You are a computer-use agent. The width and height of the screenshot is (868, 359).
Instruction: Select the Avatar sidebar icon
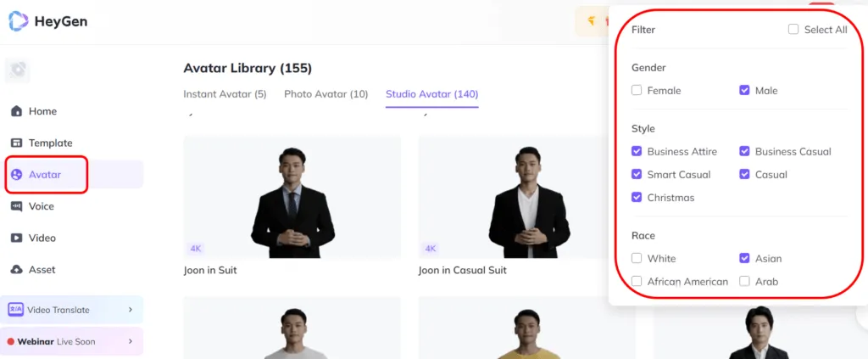(x=17, y=175)
